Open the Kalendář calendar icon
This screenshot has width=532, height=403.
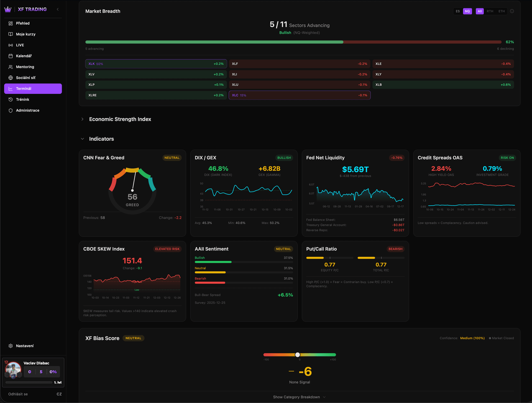coord(11,56)
